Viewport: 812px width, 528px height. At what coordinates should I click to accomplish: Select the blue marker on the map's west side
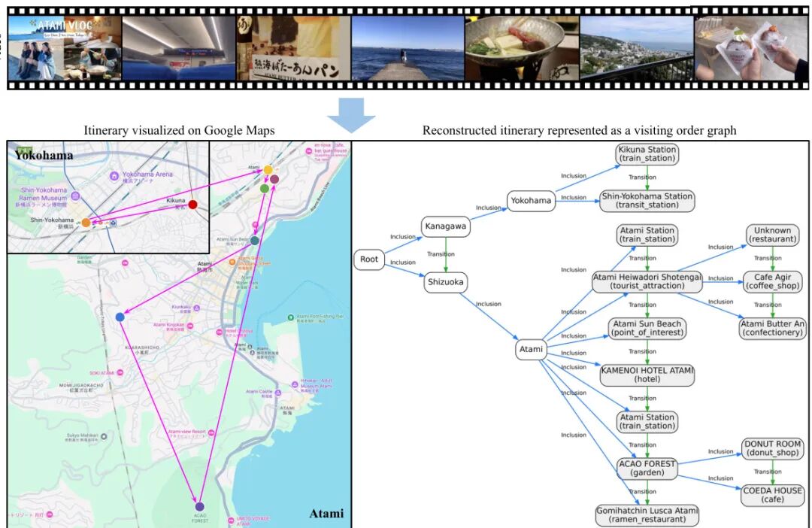120,317
